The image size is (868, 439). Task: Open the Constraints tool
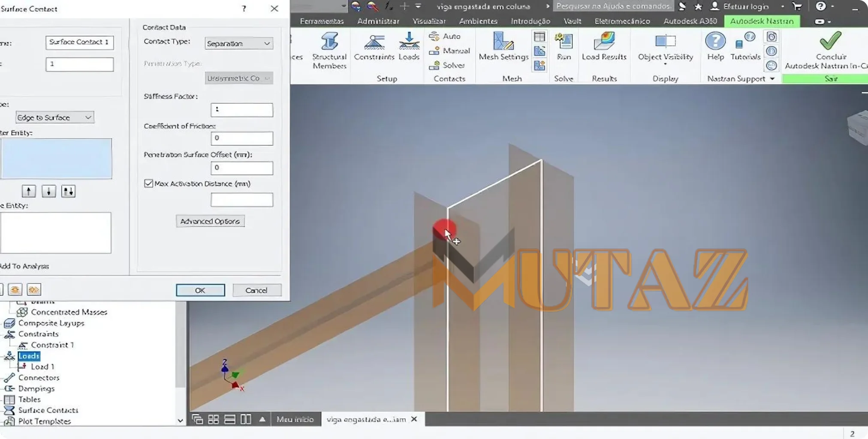click(374, 46)
